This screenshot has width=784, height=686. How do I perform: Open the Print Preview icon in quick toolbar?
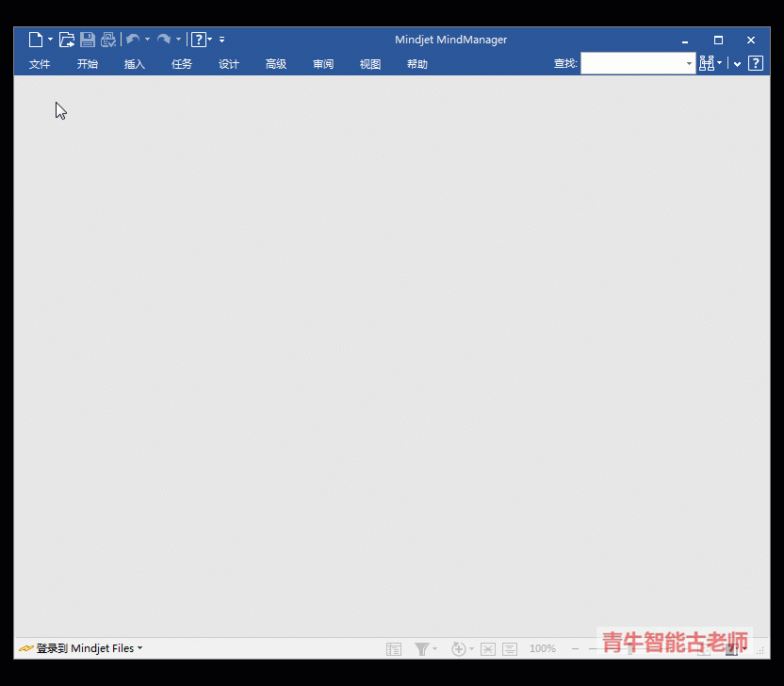point(108,40)
